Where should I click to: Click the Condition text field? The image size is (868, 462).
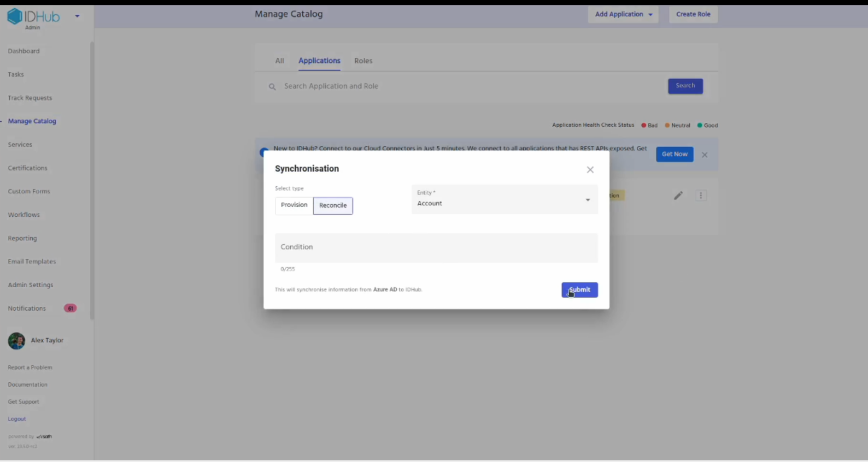436,248
